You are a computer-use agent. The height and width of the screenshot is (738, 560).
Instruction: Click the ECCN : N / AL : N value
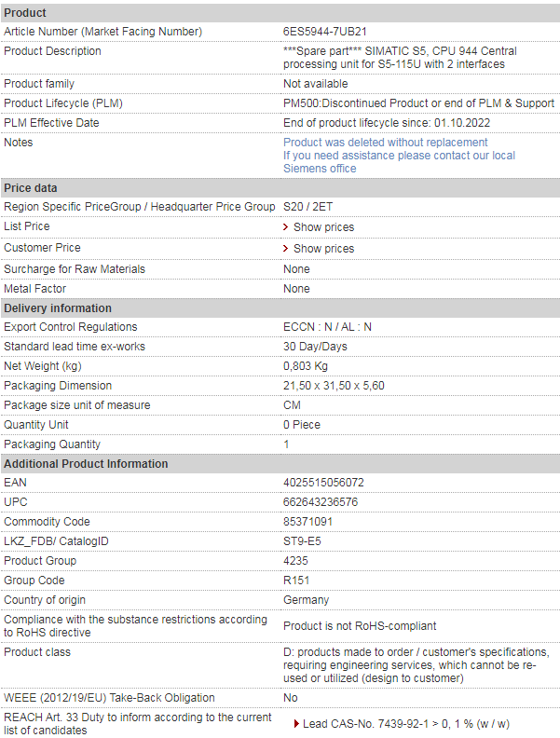pyautogui.click(x=327, y=327)
